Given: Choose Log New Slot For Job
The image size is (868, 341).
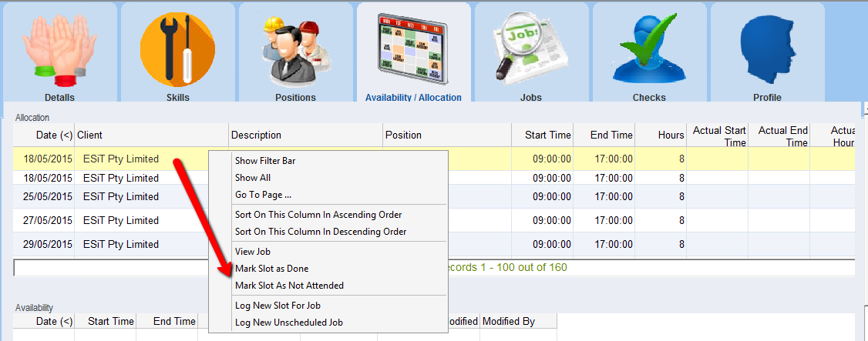Looking at the screenshot, I should click(278, 306).
